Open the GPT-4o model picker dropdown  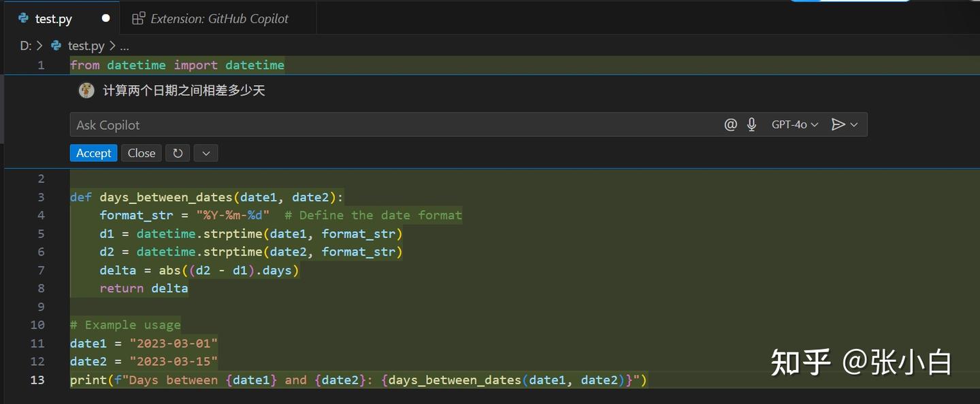[794, 124]
